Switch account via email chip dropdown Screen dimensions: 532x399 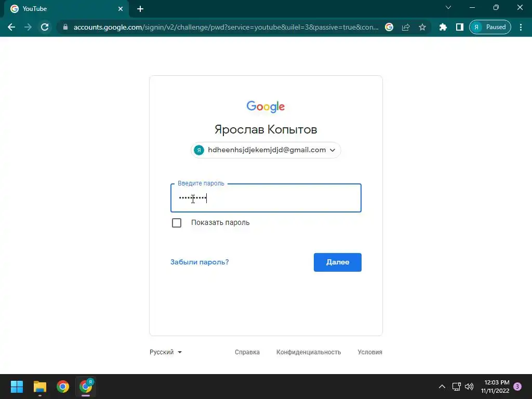(x=265, y=150)
